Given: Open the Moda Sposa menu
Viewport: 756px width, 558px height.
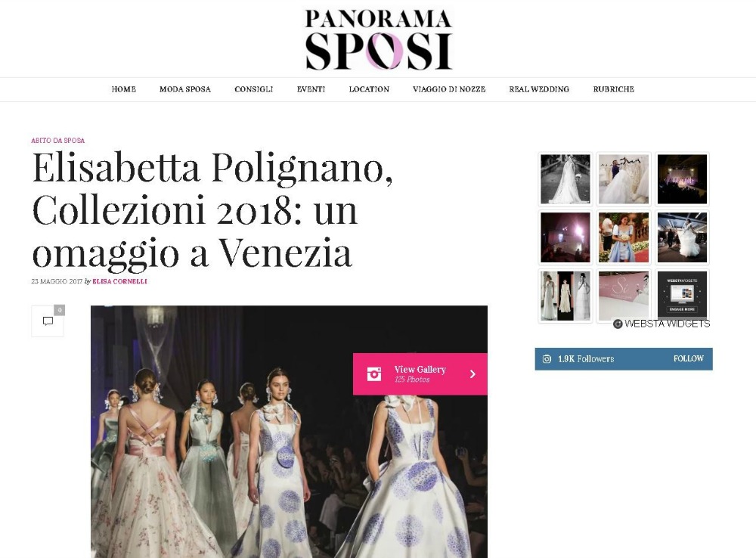Looking at the screenshot, I should pyautogui.click(x=185, y=89).
